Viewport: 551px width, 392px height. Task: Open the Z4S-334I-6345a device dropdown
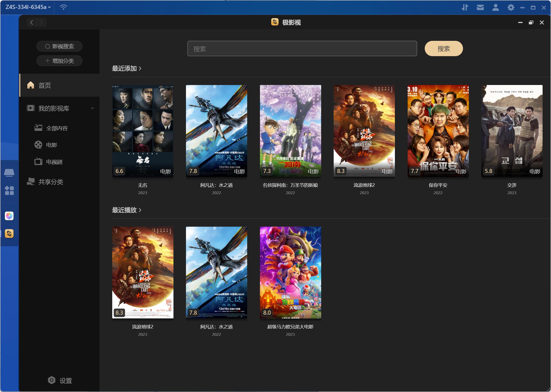pyautogui.click(x=28, y=7)
